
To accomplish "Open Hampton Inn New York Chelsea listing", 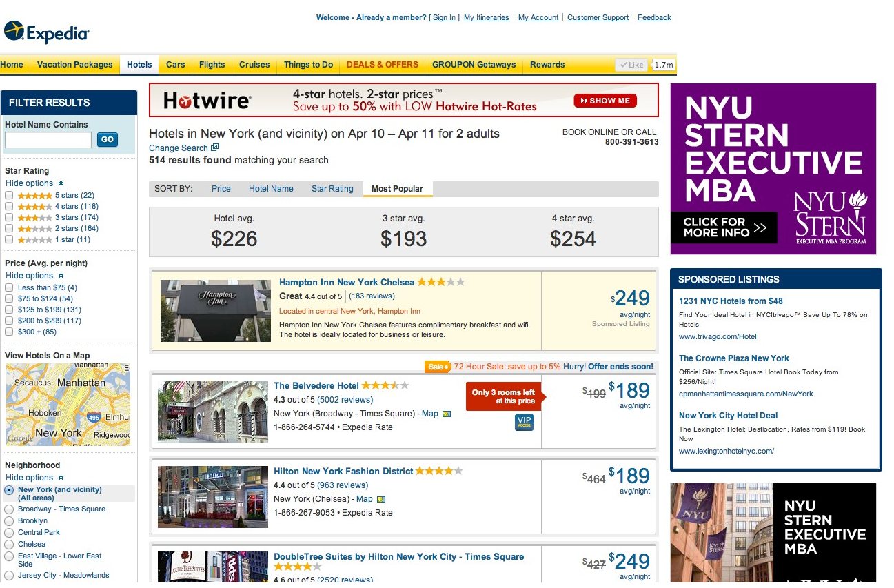I will click(x=347, y=282).
